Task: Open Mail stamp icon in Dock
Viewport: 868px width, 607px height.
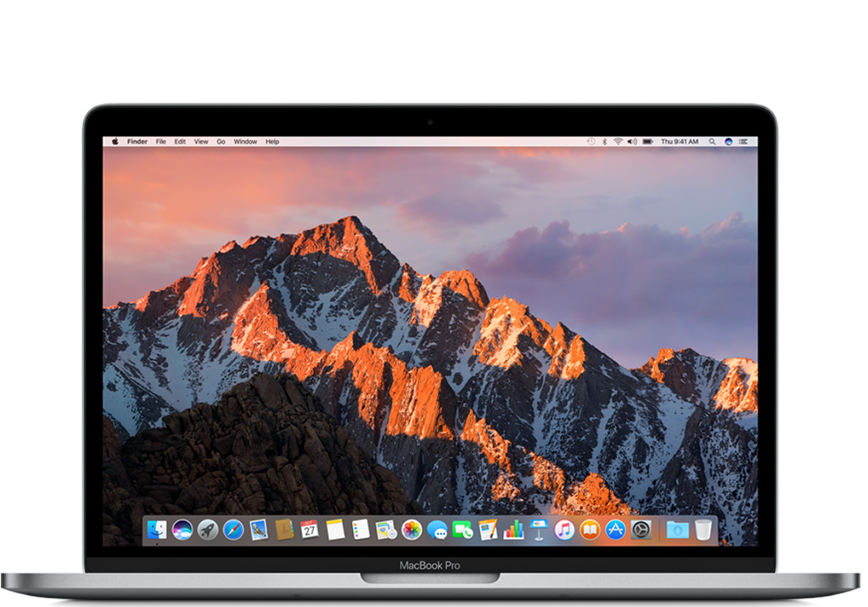Action: click(259, 530)
